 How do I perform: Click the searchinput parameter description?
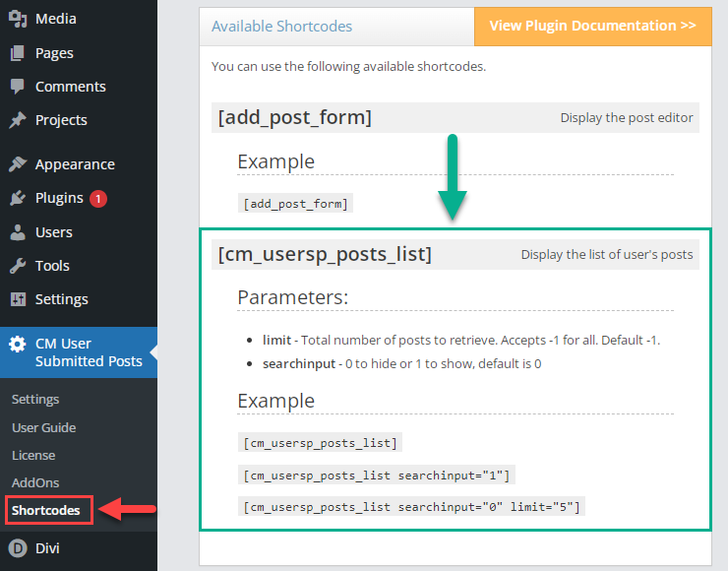tap(402, 364)
